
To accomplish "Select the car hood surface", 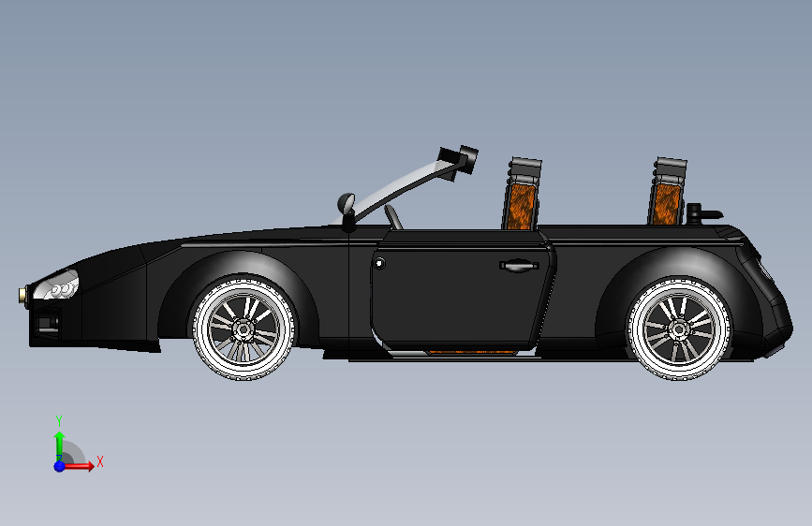I will [207, 238].
